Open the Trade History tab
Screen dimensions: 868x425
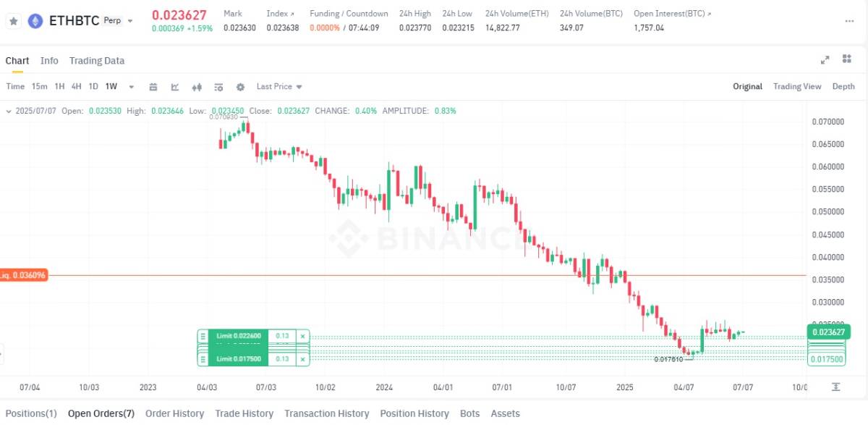point(244,413)
